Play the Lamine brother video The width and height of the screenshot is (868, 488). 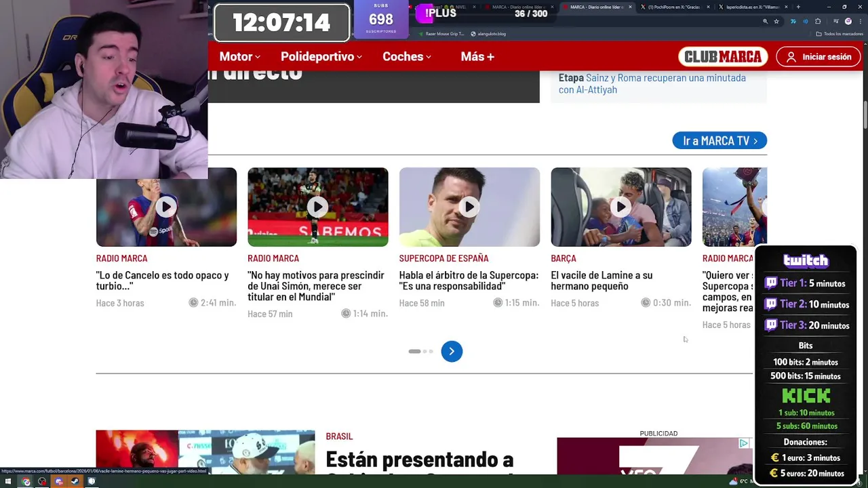621,207
